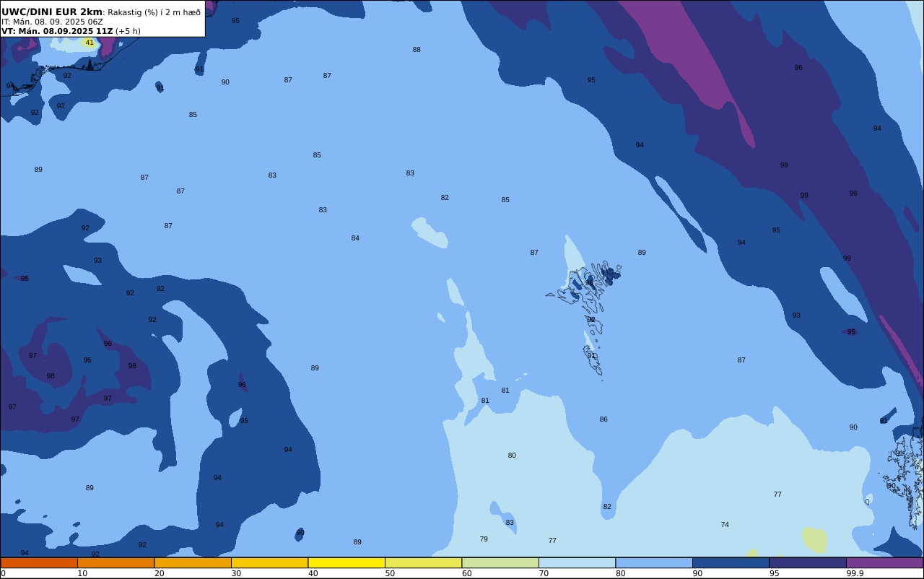Click the golden 30–40 legend color segment
Image resolution: width=924 pixels, height=579 pixels.
[x=269, y=562]
